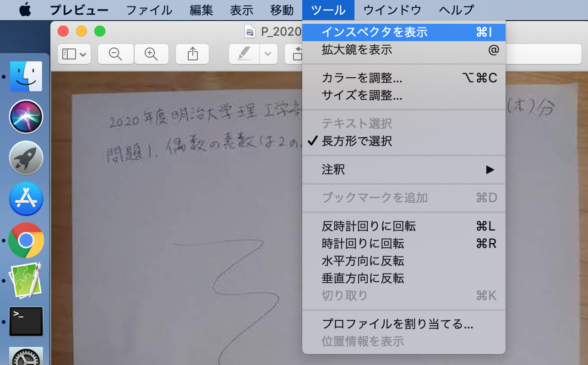
Task: Click the share toolbar button
Action: pos(193,54)
